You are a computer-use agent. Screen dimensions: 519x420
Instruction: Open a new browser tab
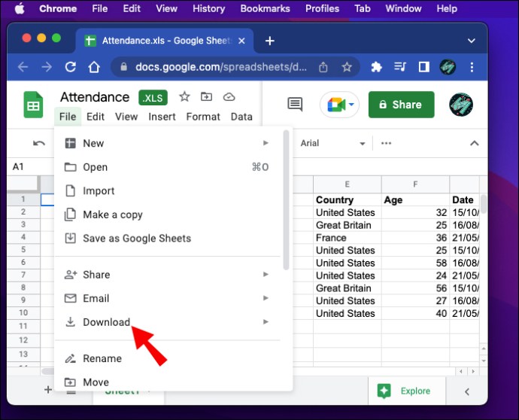click(270, 41)
